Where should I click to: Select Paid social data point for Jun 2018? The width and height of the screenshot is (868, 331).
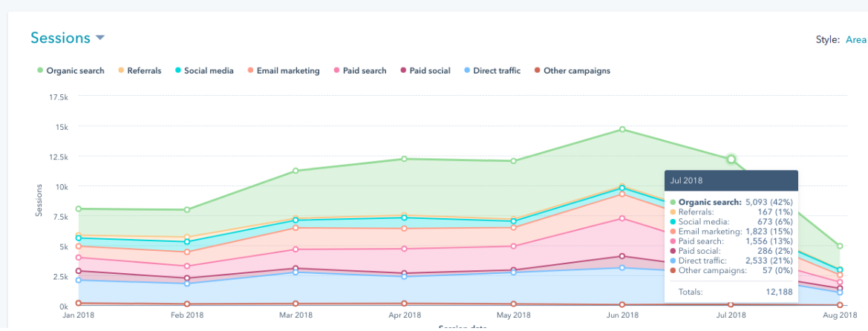(622, 256)
